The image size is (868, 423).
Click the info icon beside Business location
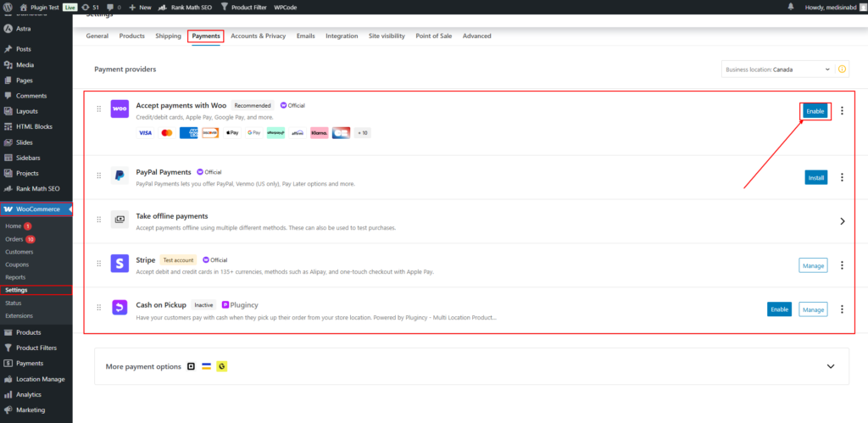[842, 70]
